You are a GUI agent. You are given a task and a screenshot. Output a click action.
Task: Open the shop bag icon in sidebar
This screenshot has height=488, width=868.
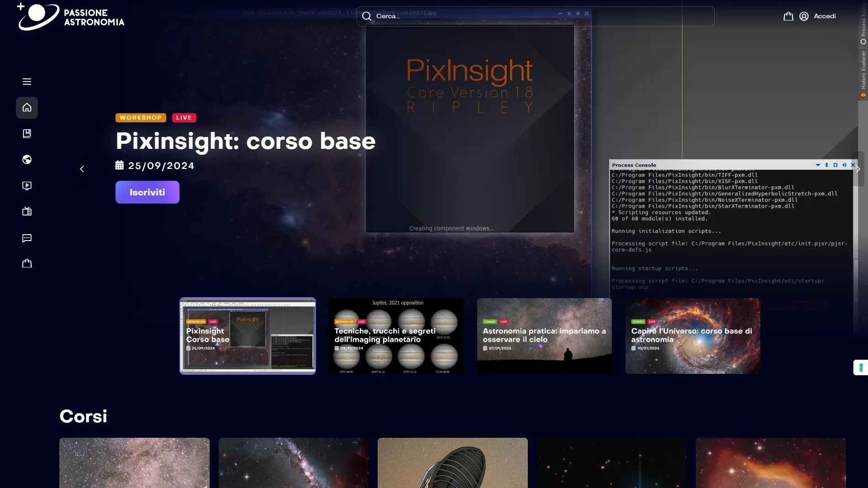pos(27,263)
